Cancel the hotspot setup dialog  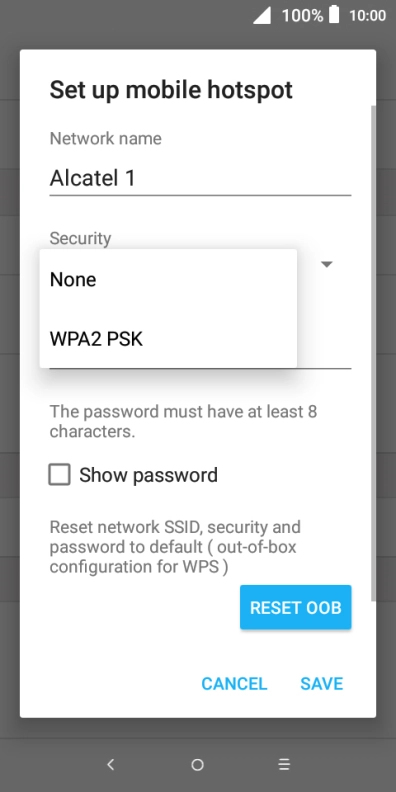(234, 683)
